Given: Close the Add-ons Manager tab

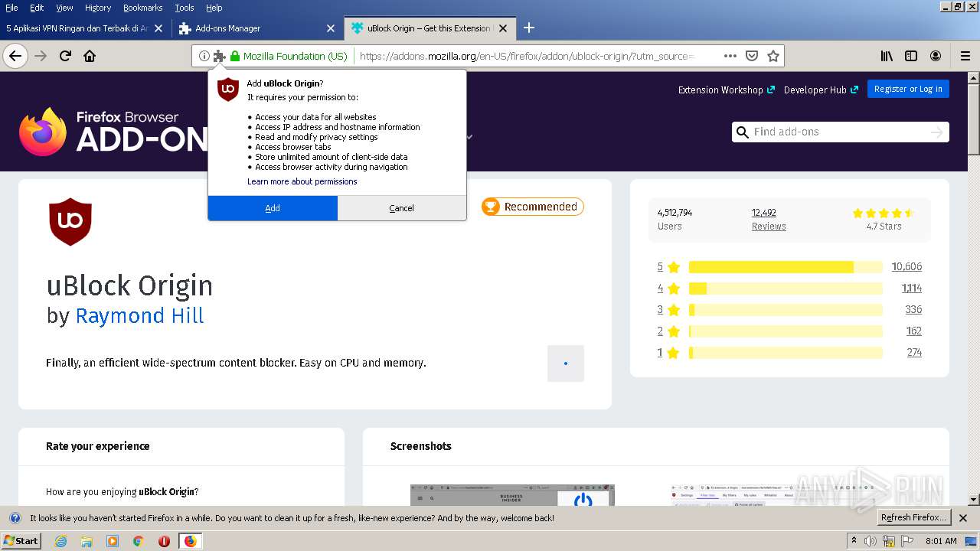Looking at the screenshot, I should (x=331, y=28).
